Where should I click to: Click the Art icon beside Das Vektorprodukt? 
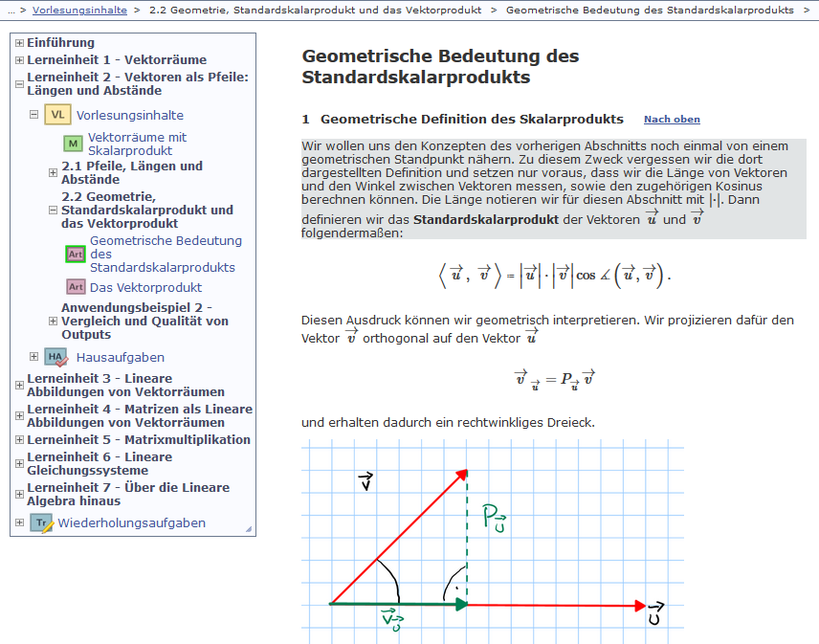coord(76,287)
